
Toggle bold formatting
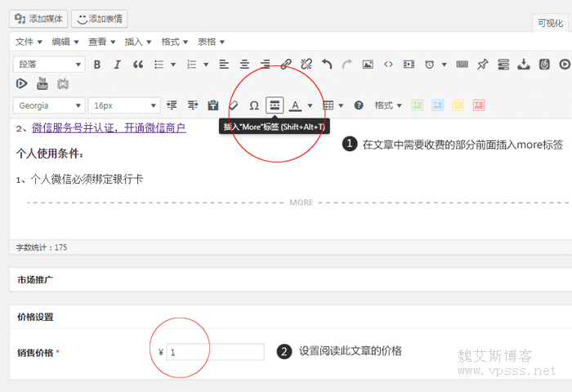click(97, 64)
